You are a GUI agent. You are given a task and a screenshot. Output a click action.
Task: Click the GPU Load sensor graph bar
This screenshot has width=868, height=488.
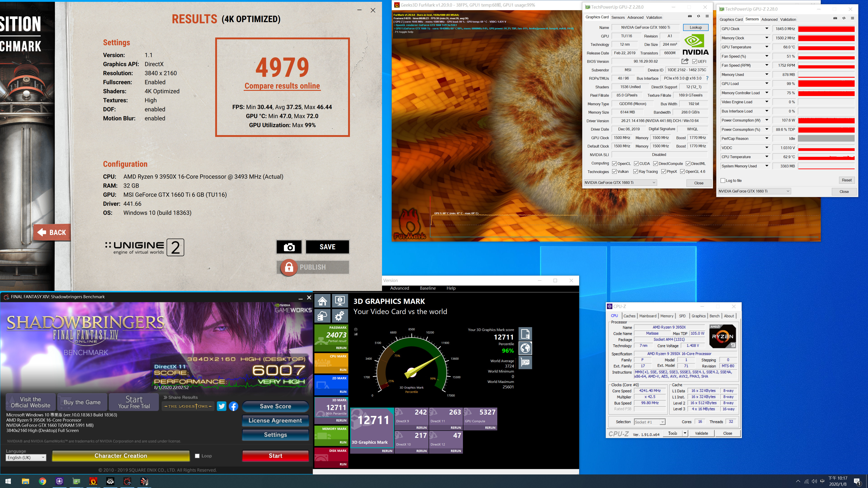(x=826, y=84)
